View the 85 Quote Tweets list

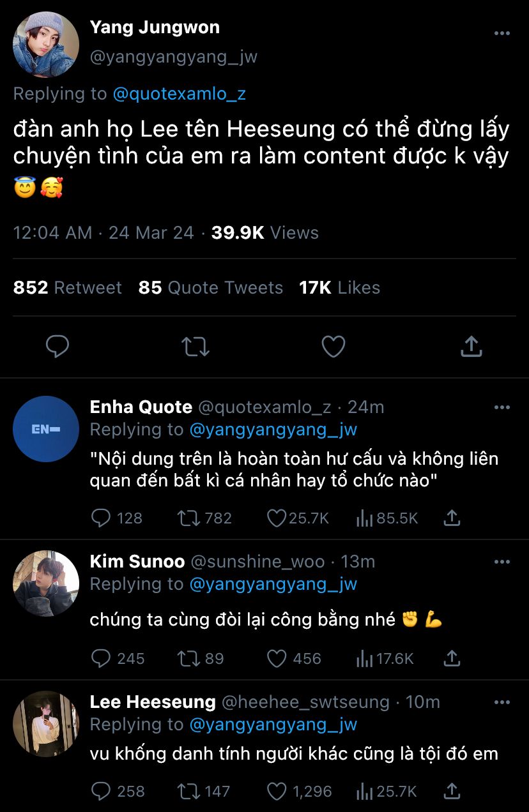pos(210,288)
